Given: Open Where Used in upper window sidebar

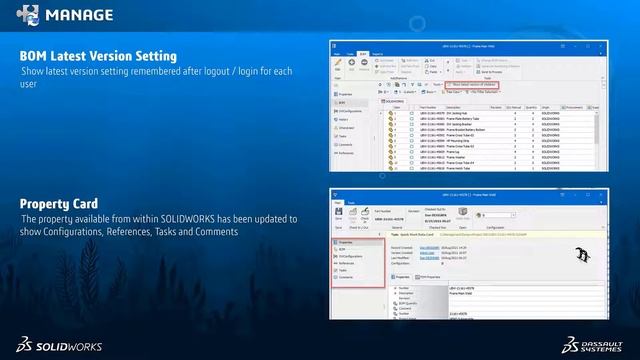Looking at the screenshot, I should coord(344,128).
